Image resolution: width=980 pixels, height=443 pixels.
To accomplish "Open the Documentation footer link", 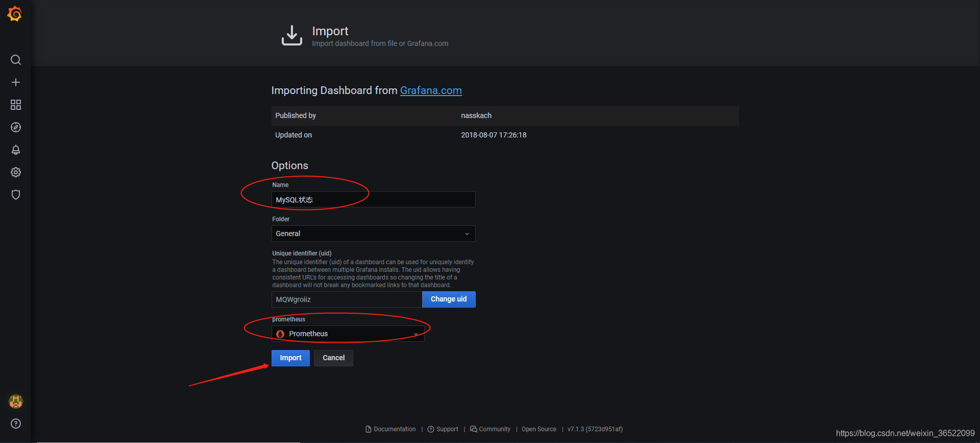I will tap(391, 429).
